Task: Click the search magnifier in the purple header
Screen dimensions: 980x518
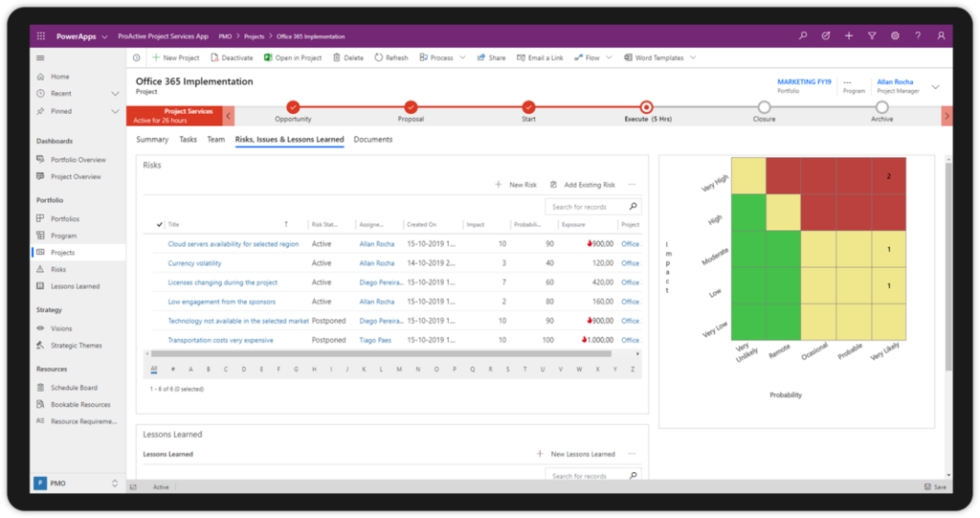Action: [803, 36]
